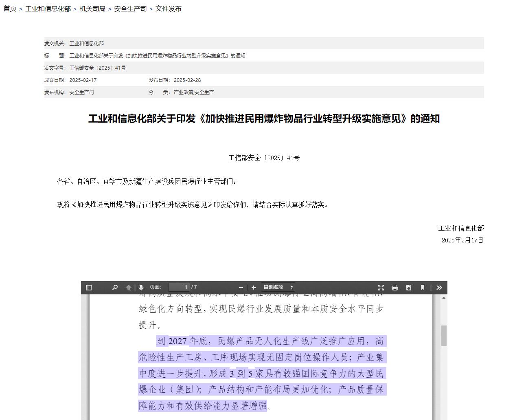Toggle the PDF viewer sidebar

89,288
